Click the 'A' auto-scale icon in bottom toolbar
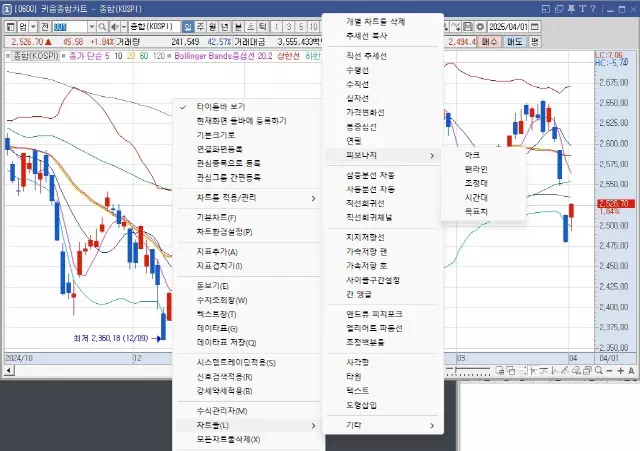The image size is (640, 451). click(x=631, y=371)
